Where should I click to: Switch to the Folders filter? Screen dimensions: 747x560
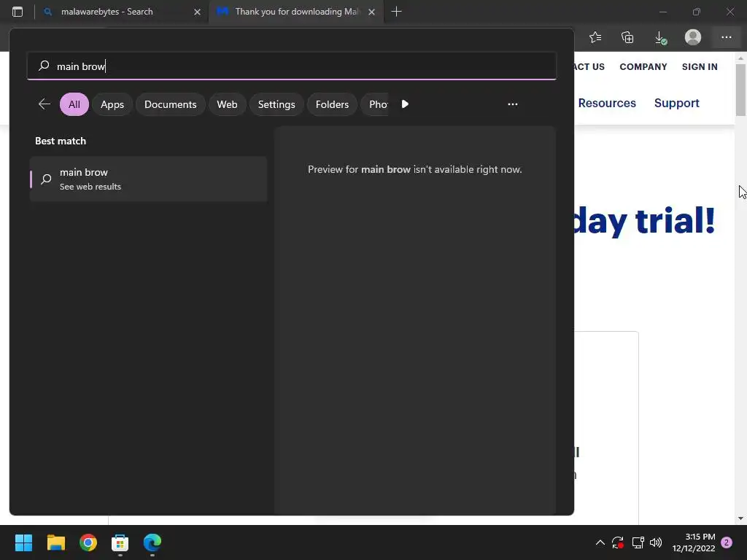332,104
